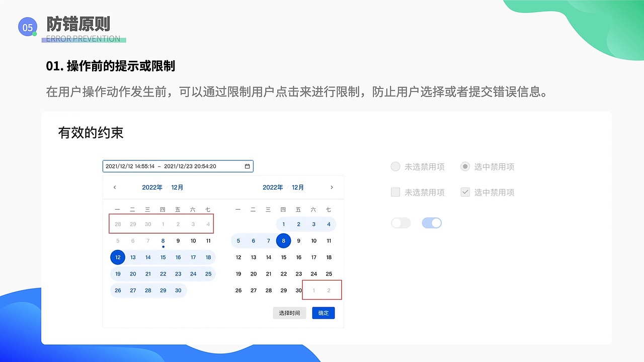The image size is (644, 362).
Task: Choose date 4 in the right calendar
Action: (329, 224)
